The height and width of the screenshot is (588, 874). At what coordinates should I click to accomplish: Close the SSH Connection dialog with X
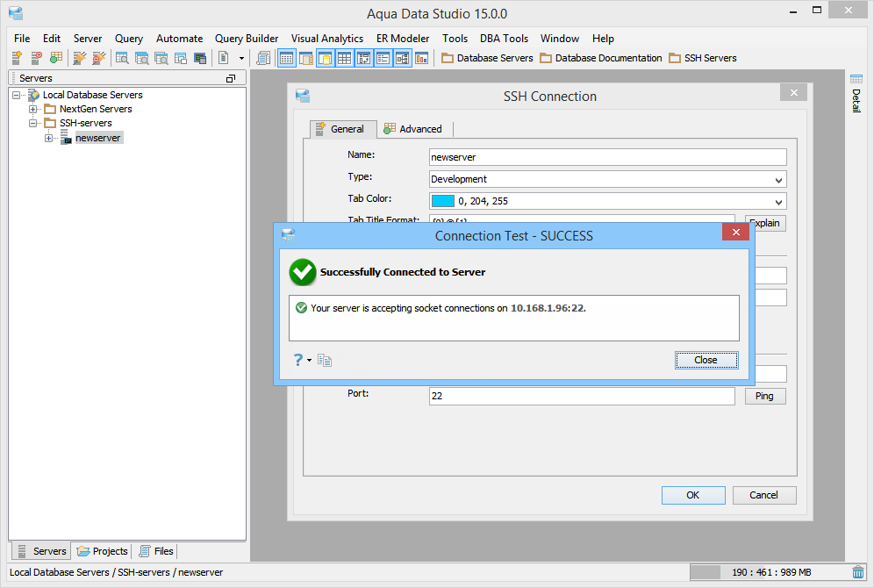(794, 92)
